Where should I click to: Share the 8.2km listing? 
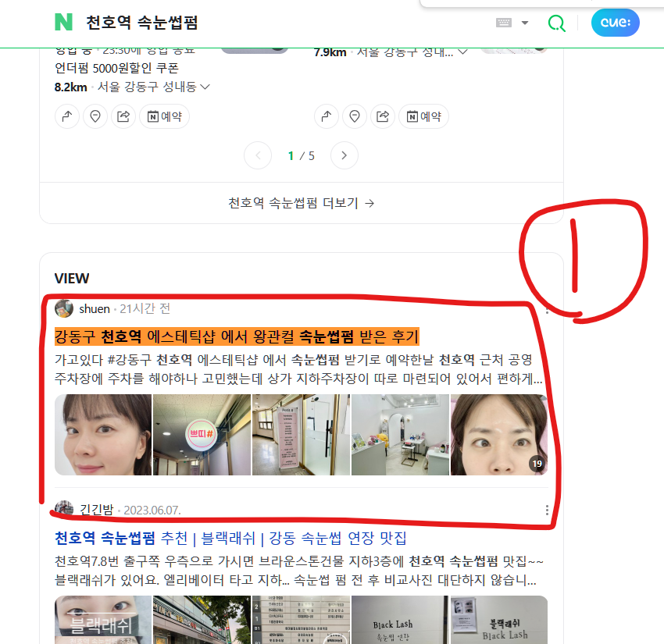pos(123,116)
